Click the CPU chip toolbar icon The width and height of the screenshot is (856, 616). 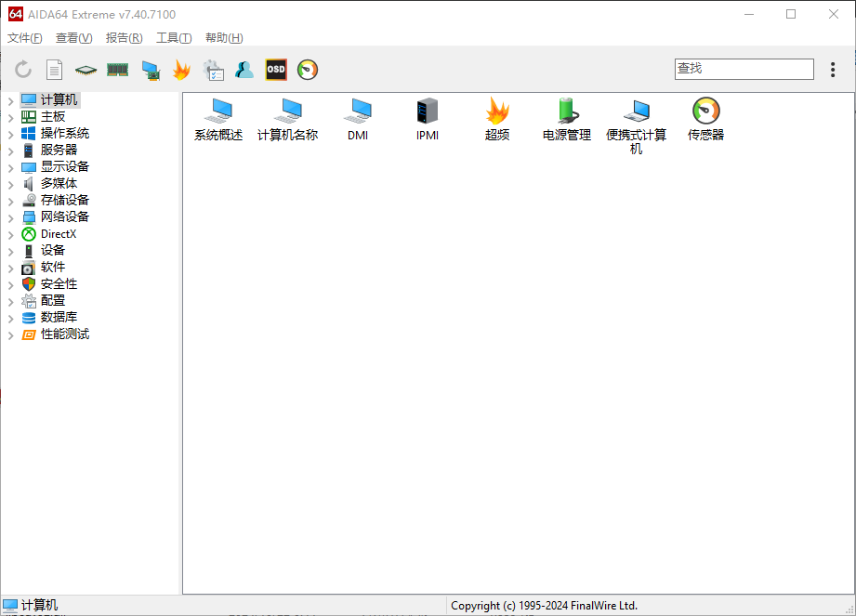point(86,70)
